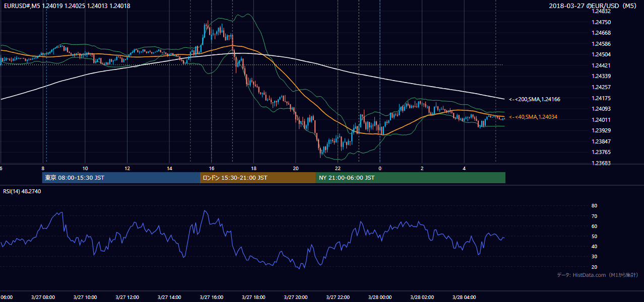Click the 3/27 20:00 time axis label
The width and height of the screenshot is (644, 302).
tap(295, 297)
